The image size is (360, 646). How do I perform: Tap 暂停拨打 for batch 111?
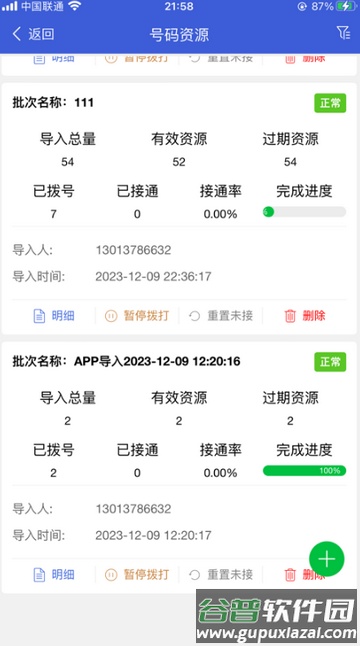click(x=137, y=316)
